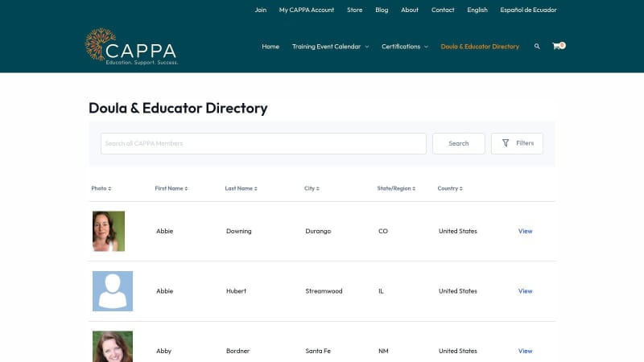Select United States in Downing row
The height and width of the screenshot is (362, 644).
457,231
